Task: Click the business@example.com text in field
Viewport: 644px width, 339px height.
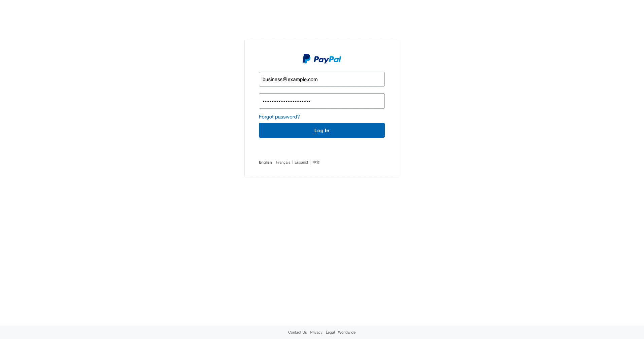Action: pos(290,79)
